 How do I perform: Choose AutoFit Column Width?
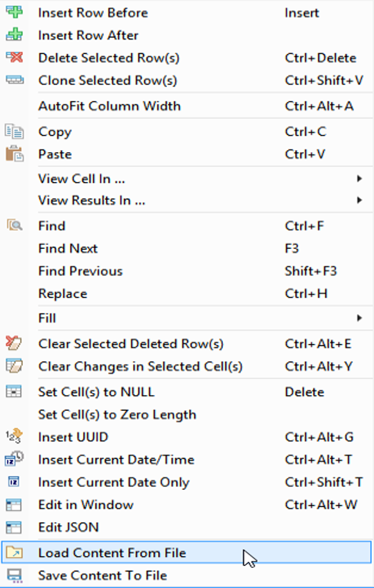pos(187,106)
